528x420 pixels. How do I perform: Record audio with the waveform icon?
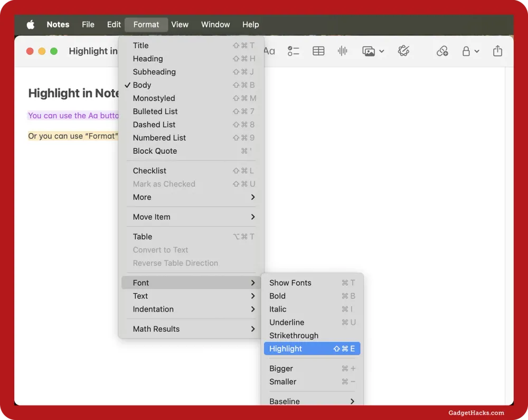[343, 51]
